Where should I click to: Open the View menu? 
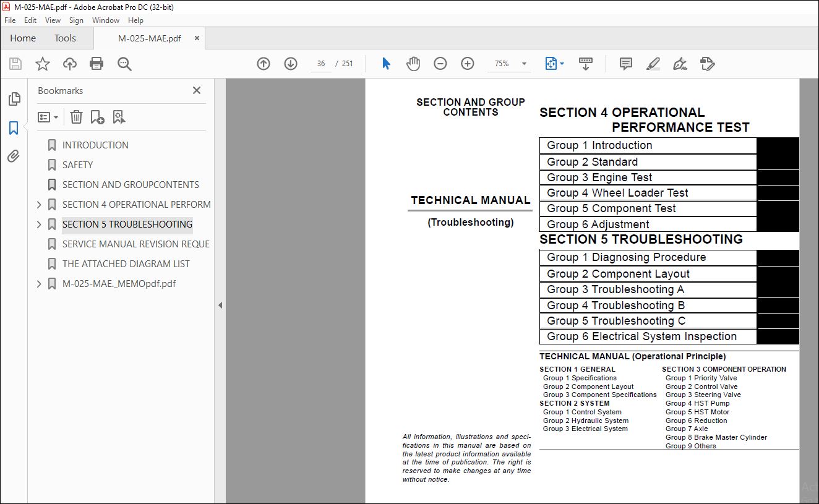pos(53,20)
